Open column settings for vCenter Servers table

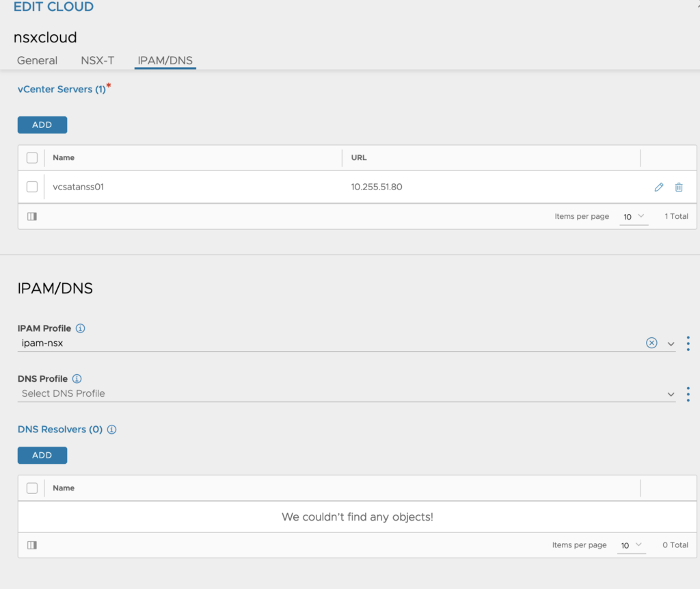click(31, 216)
